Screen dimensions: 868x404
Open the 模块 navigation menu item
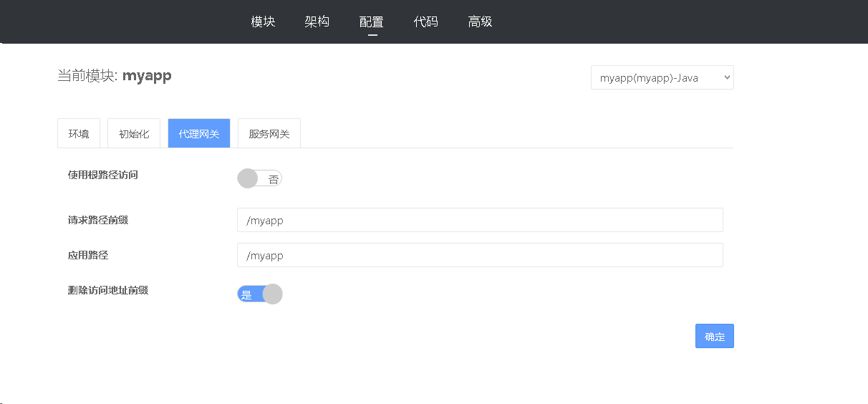click(x=263, y=21)
